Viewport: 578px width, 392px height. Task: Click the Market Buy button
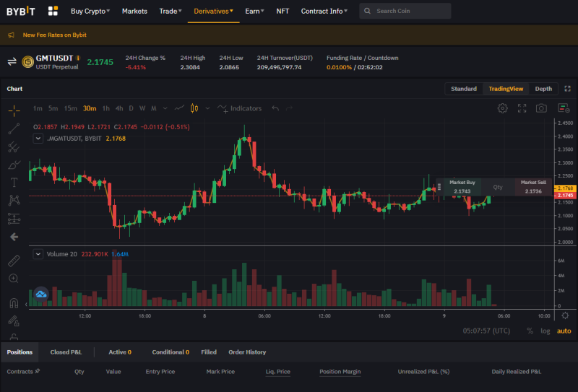(462, 187)
